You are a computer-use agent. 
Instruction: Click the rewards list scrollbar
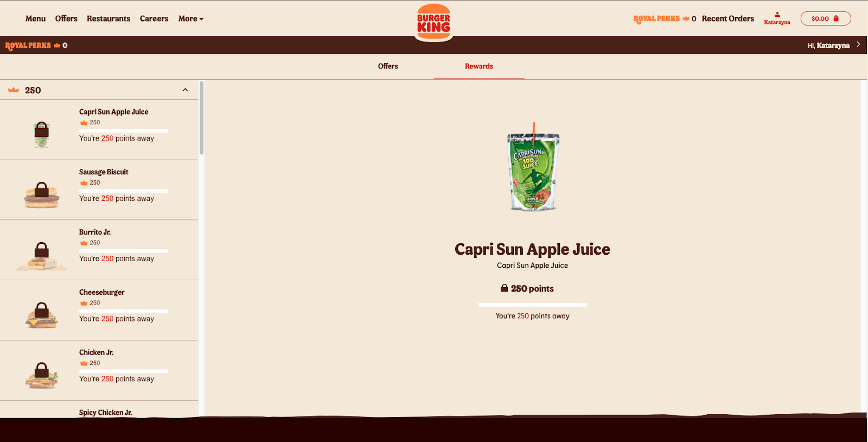(201, 118)
